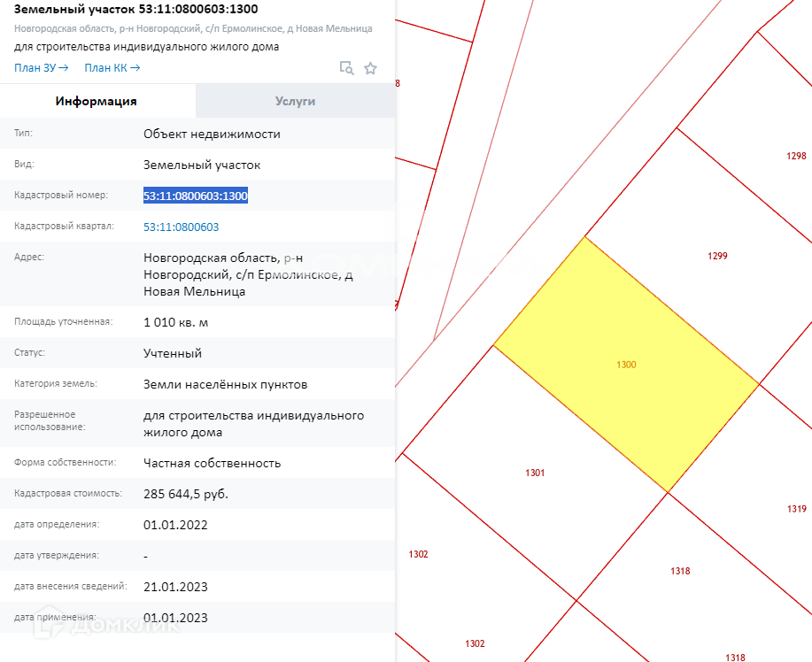Viewport: 812px width, 662px height.
Task: Click the area value 1 010 кв. м
Action: 176,322
